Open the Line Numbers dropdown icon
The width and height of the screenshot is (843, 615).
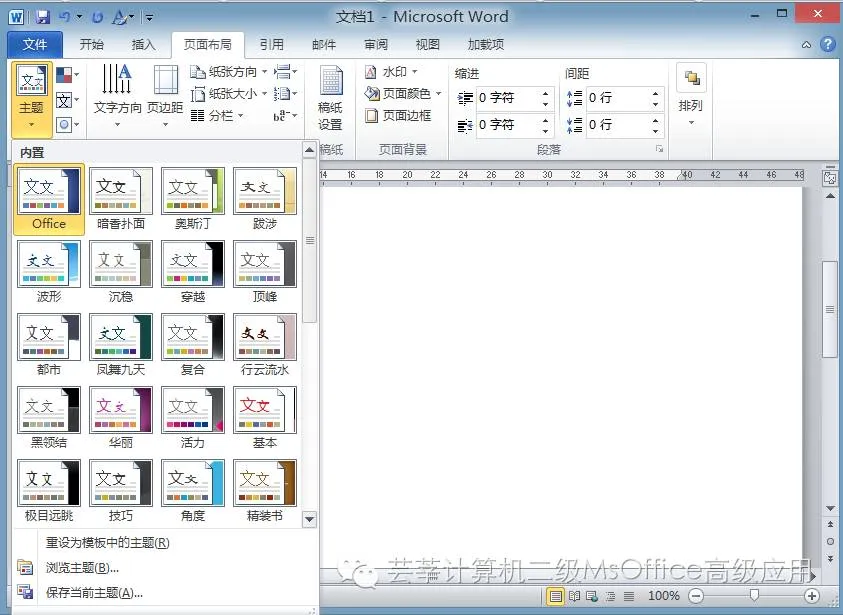[x=285, y=94]
